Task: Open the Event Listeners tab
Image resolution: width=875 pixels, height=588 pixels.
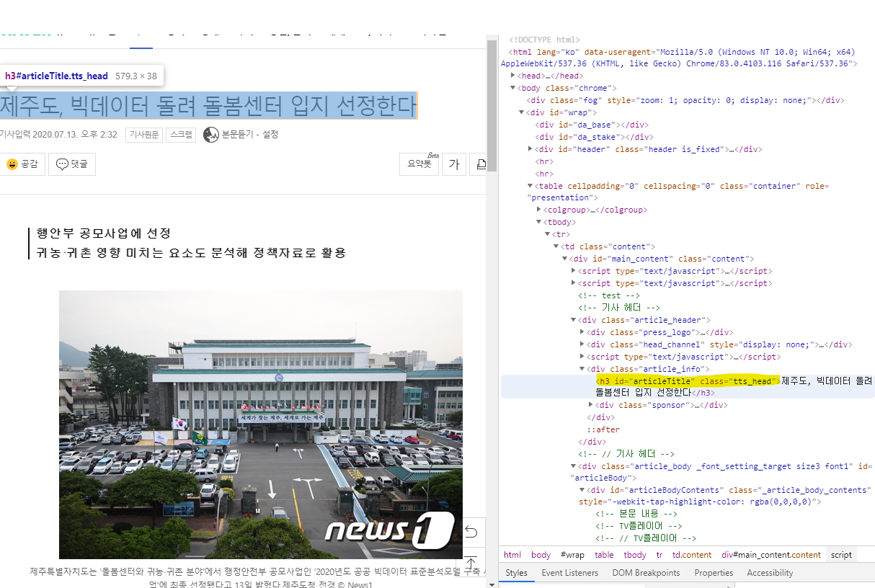Action: [x=569, y=573]
